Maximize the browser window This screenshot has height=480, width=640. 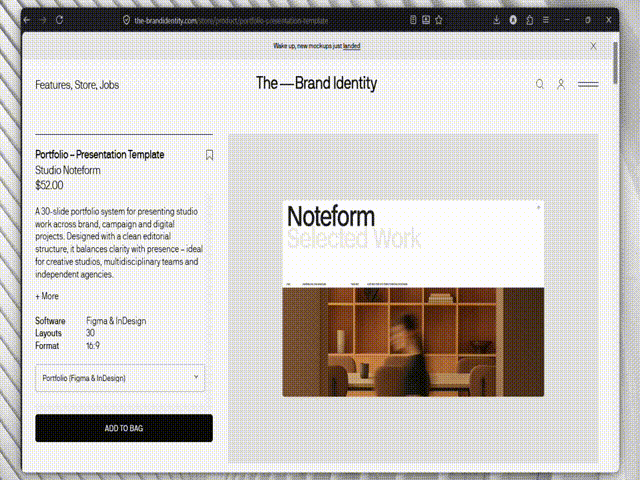tap(588, 20)
